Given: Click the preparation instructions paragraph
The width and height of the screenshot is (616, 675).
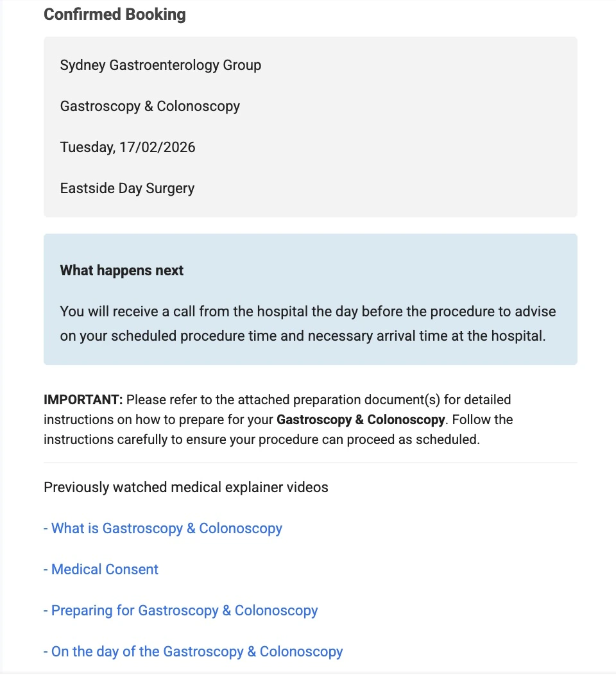Looking at the screenshot, I should [278, 419].
